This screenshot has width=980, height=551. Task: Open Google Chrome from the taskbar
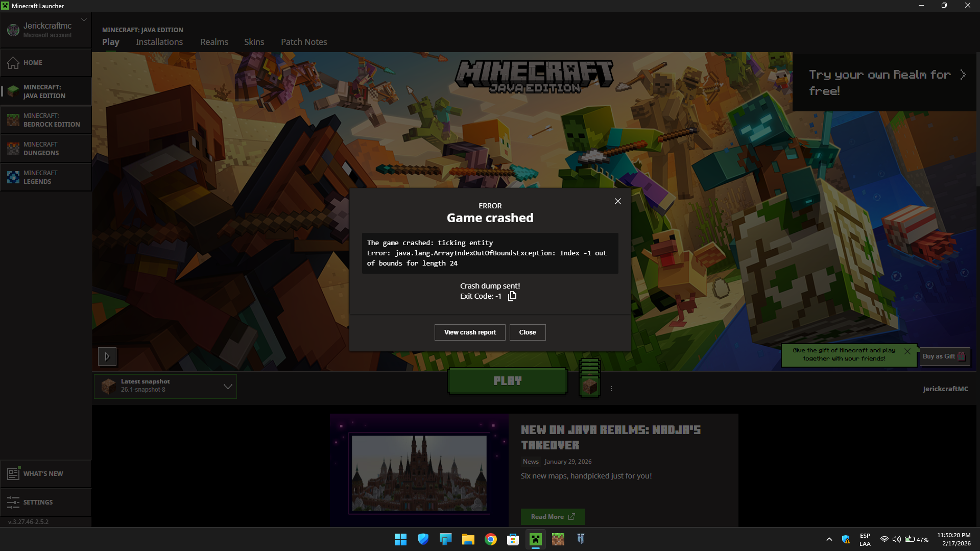(x=491, y=539)
